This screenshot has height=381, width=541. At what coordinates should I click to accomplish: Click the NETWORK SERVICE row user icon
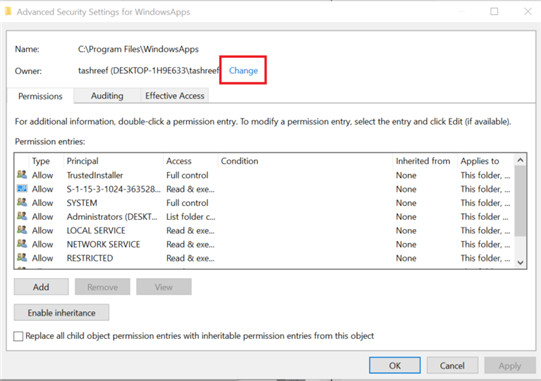click(x=22, y=244)
